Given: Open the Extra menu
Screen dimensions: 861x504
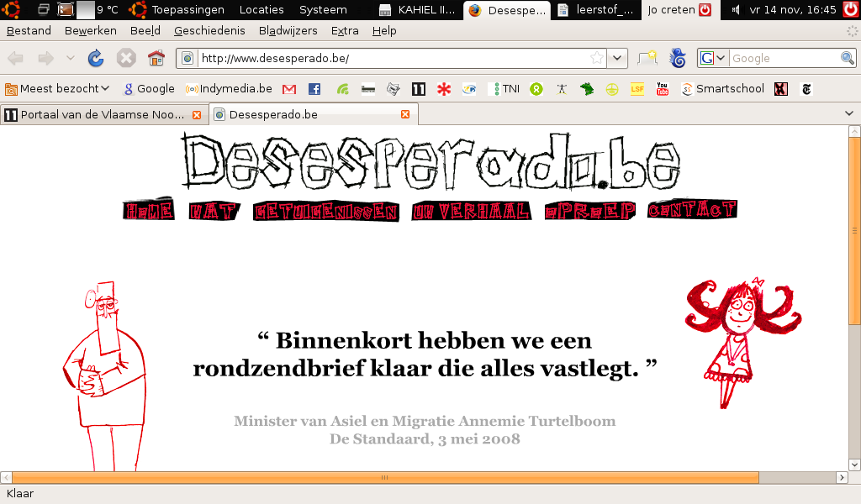Looking at the screenshot, I should point(345,31).
